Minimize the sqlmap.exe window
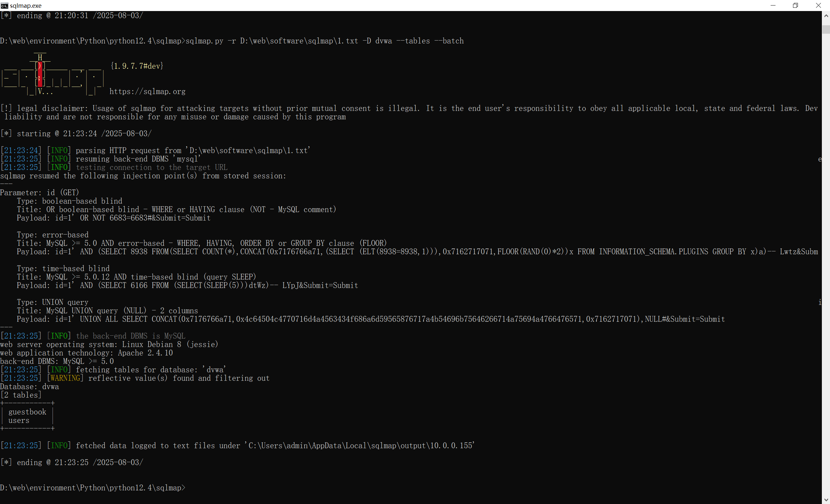This screenshot has width=830, height=504. click(x=773, y=6)
